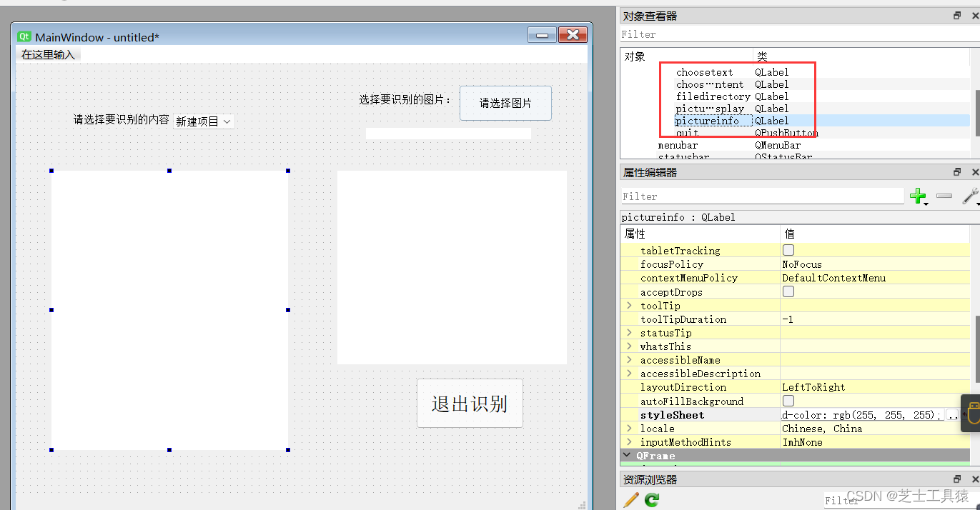
Task: Select the large white label on the right
Action: pyautogui.click(x=452, y=267)
